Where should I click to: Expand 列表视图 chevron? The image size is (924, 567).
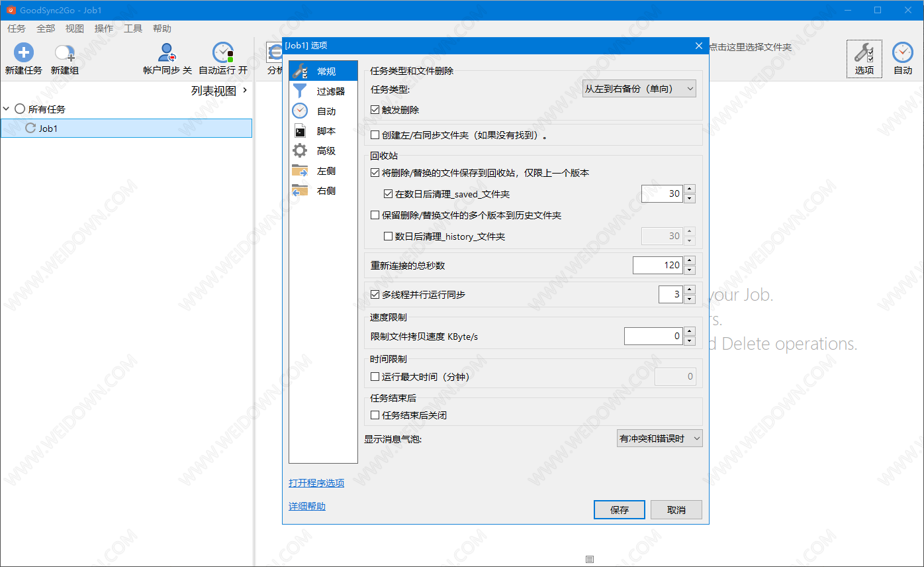coord(245,91)
